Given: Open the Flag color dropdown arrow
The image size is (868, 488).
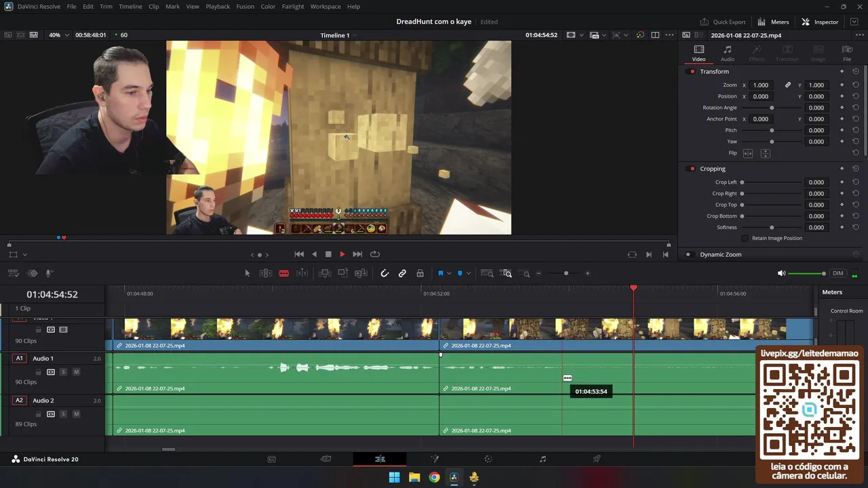Looking at the screenshot, I should [449, 274].
